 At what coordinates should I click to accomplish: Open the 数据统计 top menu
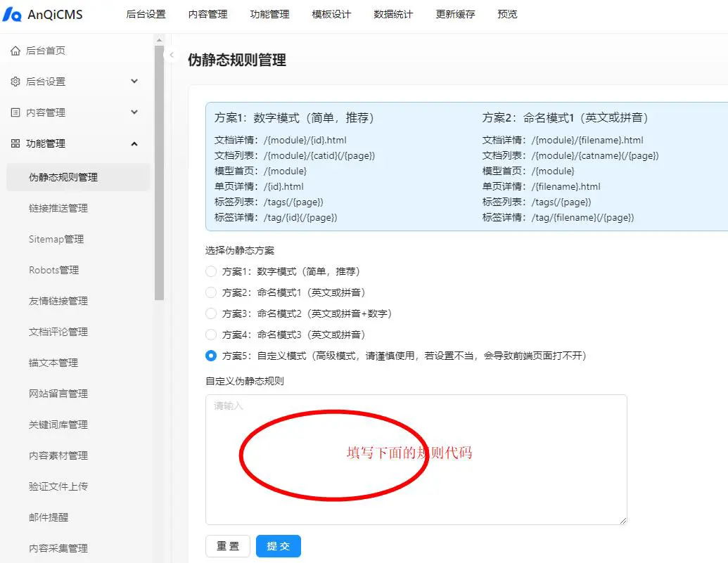pyautogui.click(x=393, y=14)
